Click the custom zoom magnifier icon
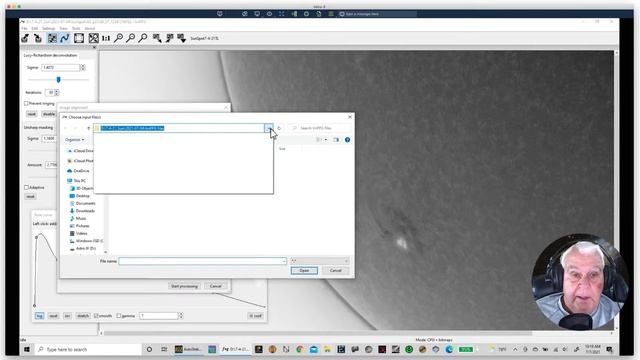Viewport: 640px width, 360px height. [143, 38]
